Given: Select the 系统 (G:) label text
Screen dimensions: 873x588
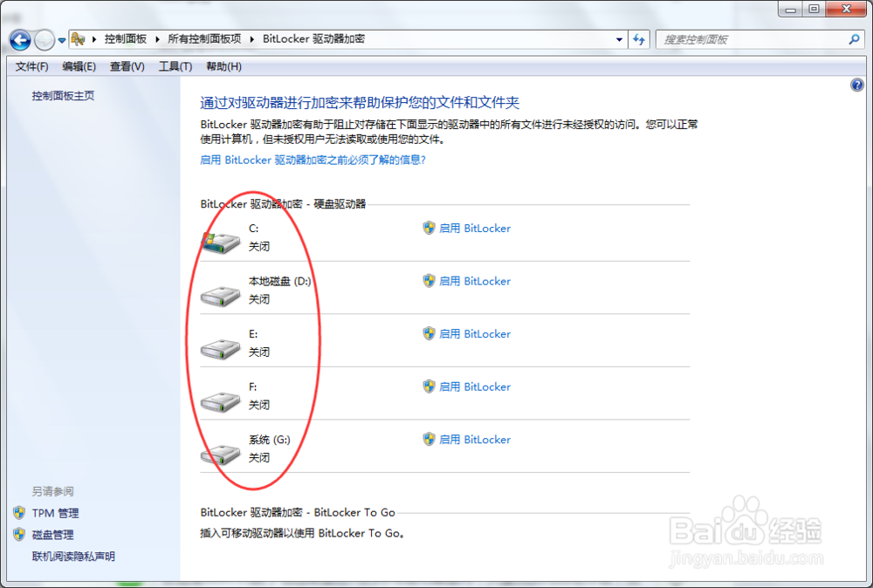Looking at the screenshot, I should (x=270, y=440).
